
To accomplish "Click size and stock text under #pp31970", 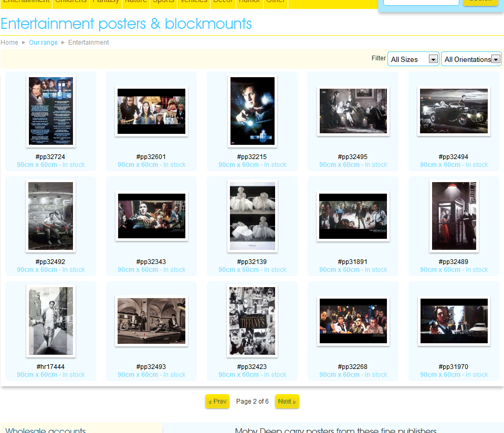I will [x=454, y=375].
